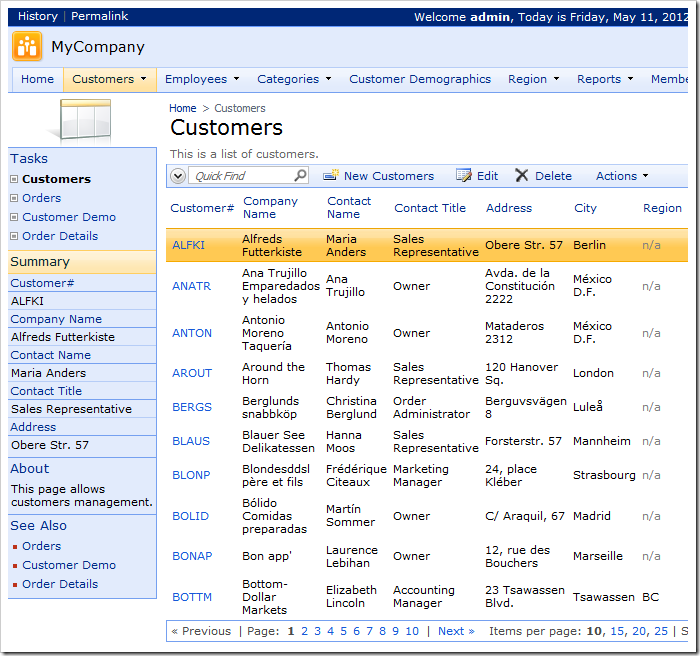Click the icon beside Customer Demo task
Image resolution: width=700 pixels, height=656 pixels.
coord(14,217)
